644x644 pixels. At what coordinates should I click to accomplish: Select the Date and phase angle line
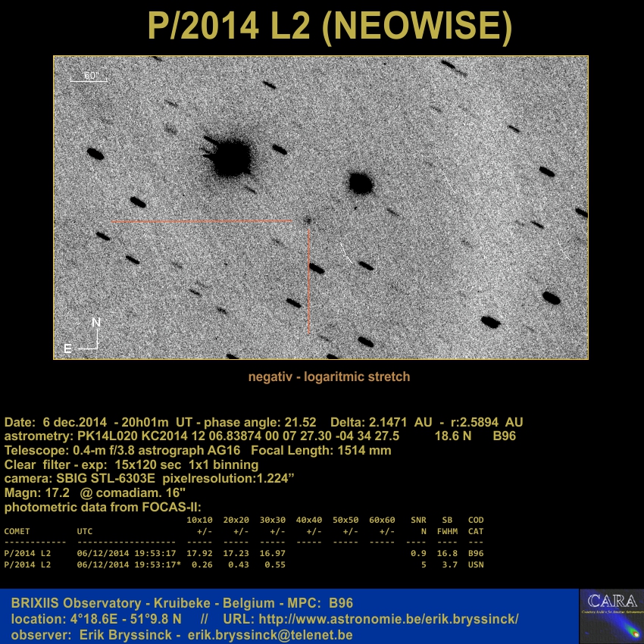tap(263, 422)
